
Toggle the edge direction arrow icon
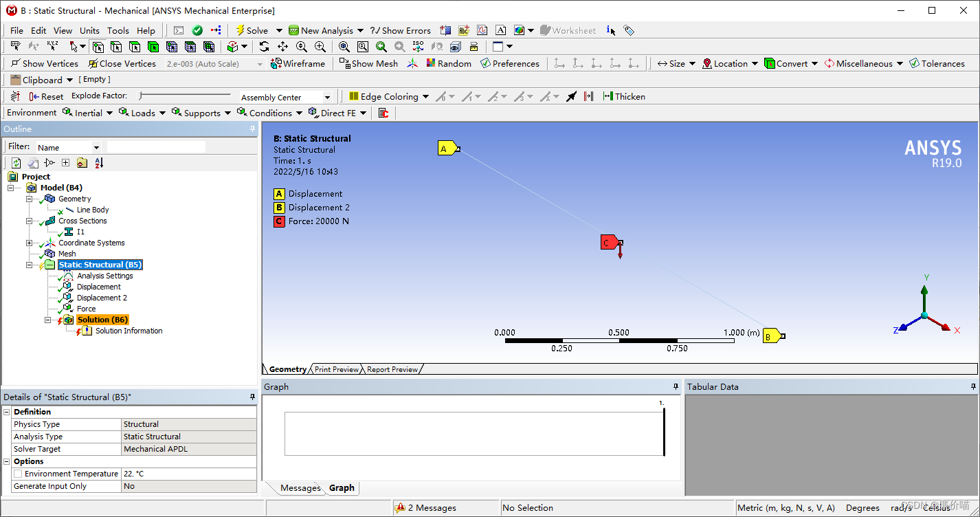click(571, 96)
